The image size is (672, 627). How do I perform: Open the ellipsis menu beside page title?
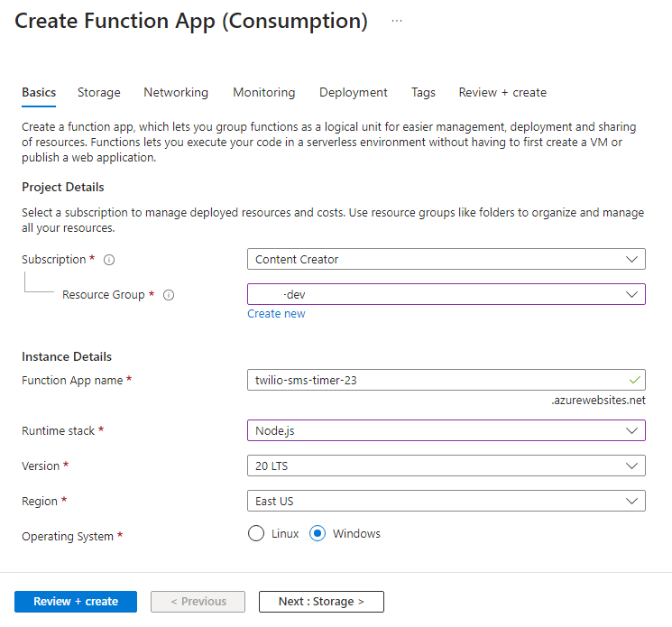(x=397, y=21)
